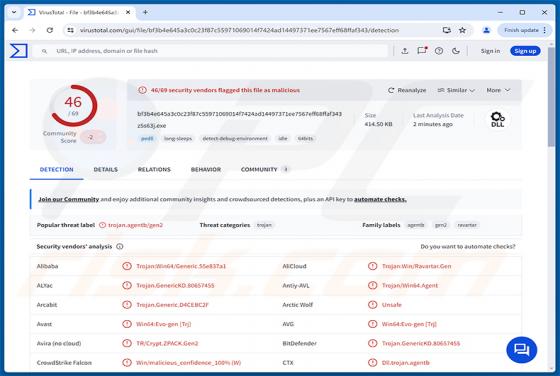Image resolution: width=560 pixels, height=376 pixels.
Task: Focus the URL, IP address, domain search field
Action: [211, 51]
